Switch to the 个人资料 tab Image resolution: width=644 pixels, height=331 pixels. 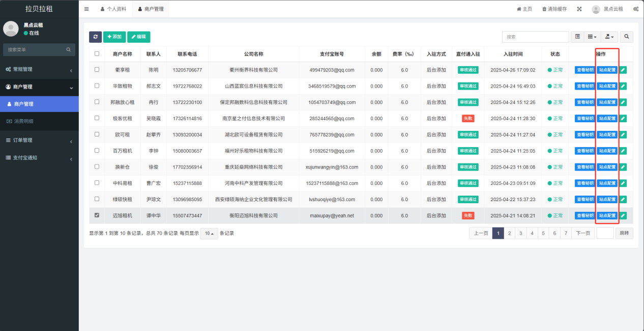[112, 9]
